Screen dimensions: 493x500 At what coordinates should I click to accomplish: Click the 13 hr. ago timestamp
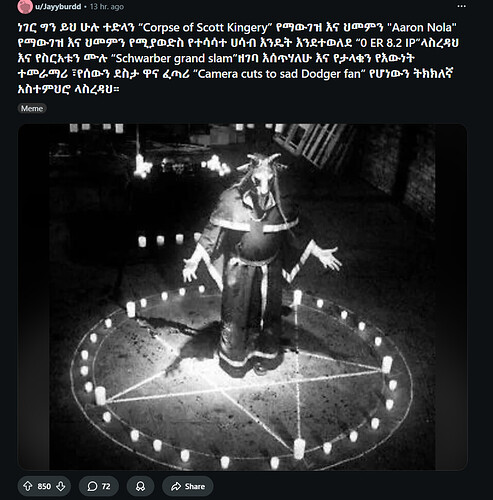click(107, 7)
